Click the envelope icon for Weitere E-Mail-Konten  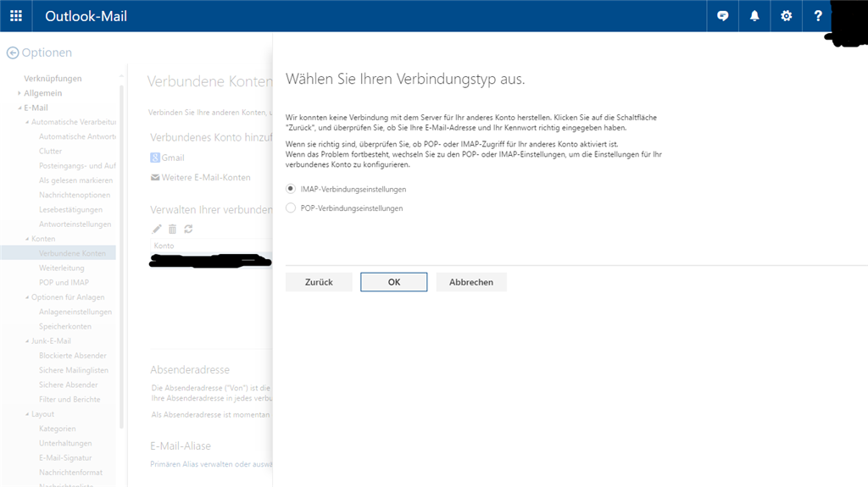155,178
